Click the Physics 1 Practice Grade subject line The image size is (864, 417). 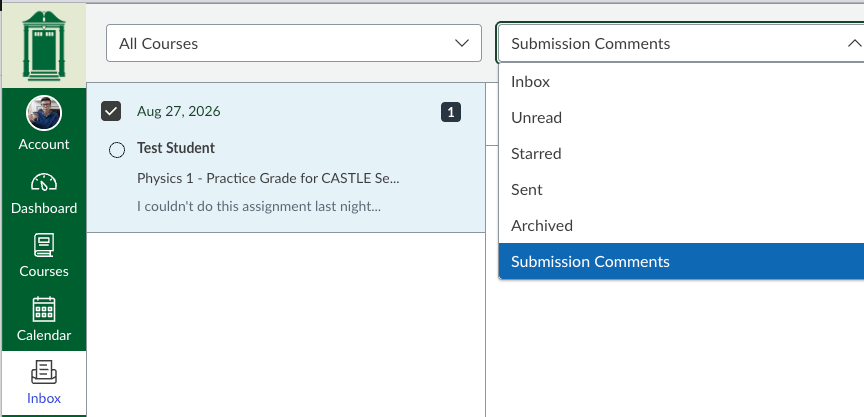(268, 178)
